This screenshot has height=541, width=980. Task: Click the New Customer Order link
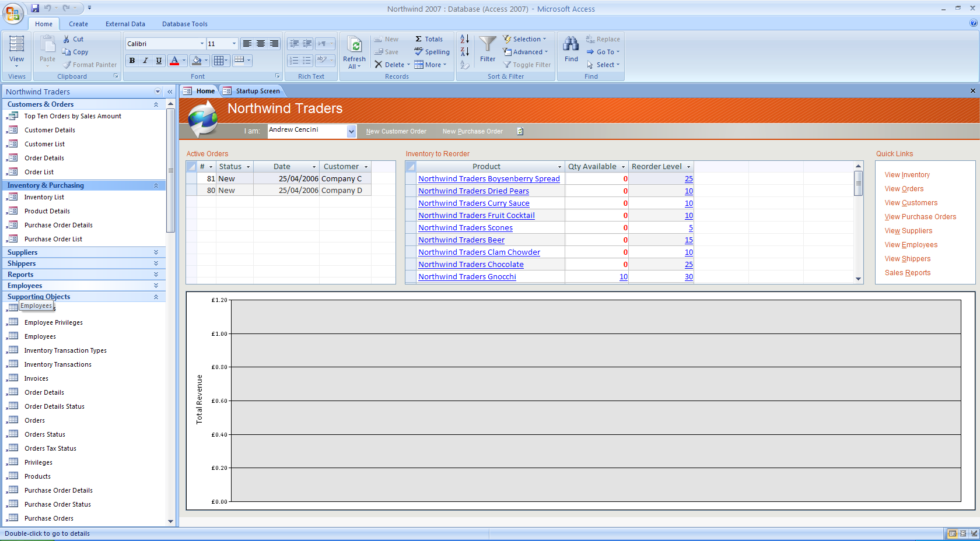[x=396, y=131]
